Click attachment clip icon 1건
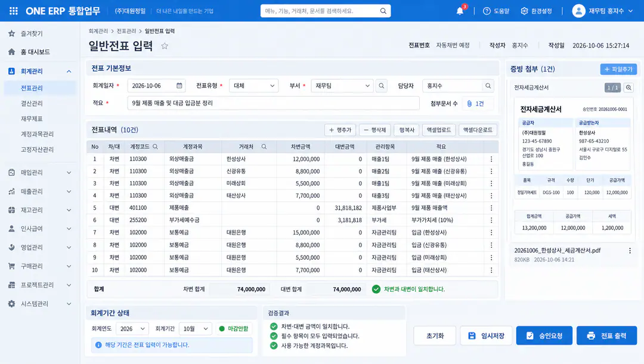This screenshot has height=364, width=644. (469, 104)
